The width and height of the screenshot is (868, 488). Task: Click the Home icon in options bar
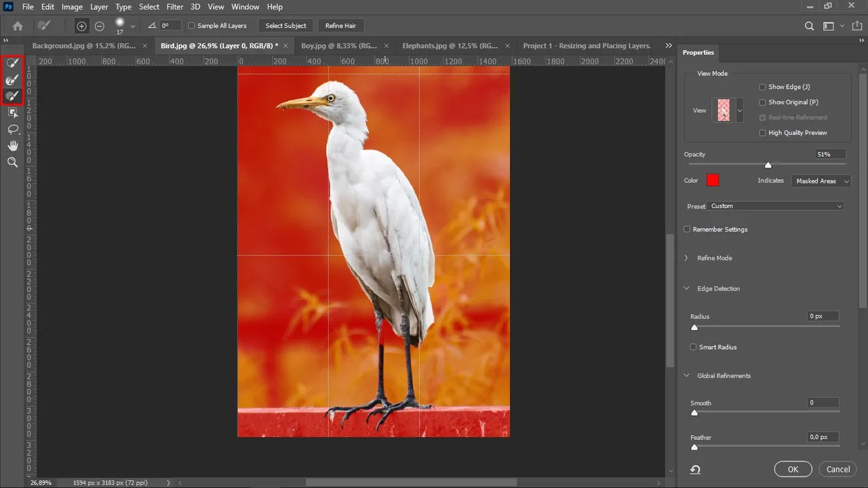coord(18,26)
